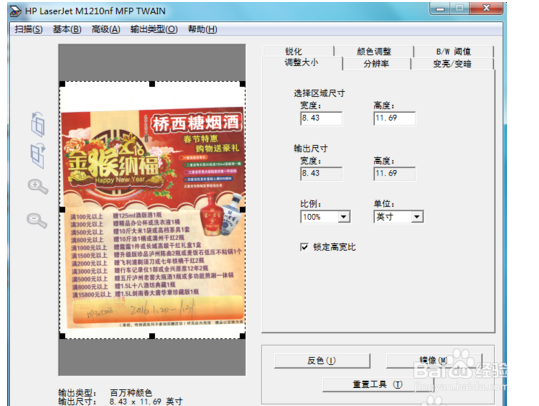Switch to the 分辨率 tab
This screenshot has width=539, height=406.
tap(376, 64)
